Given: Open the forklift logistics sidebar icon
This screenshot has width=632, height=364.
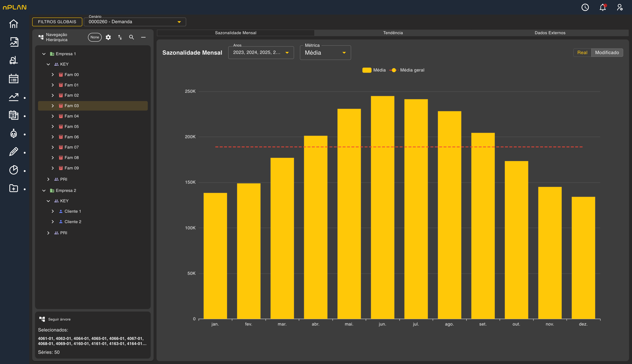Looking at the screenshot, I should (14, 60).
